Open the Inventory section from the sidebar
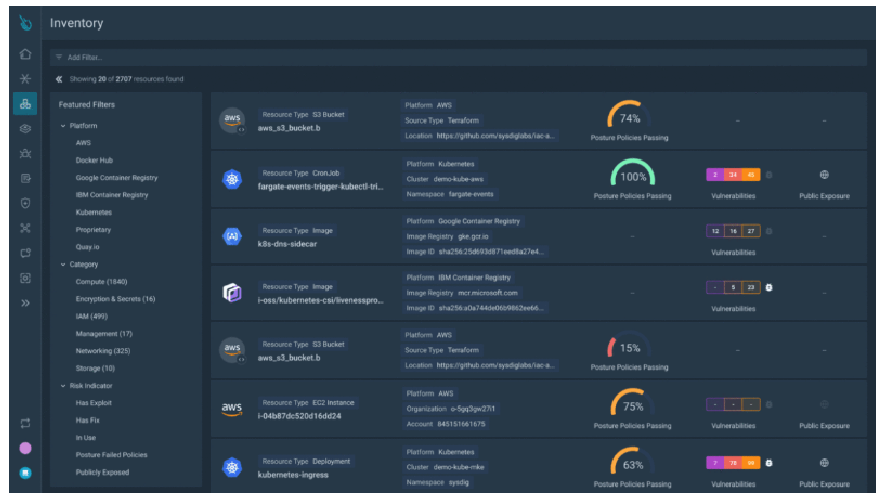 25,103
